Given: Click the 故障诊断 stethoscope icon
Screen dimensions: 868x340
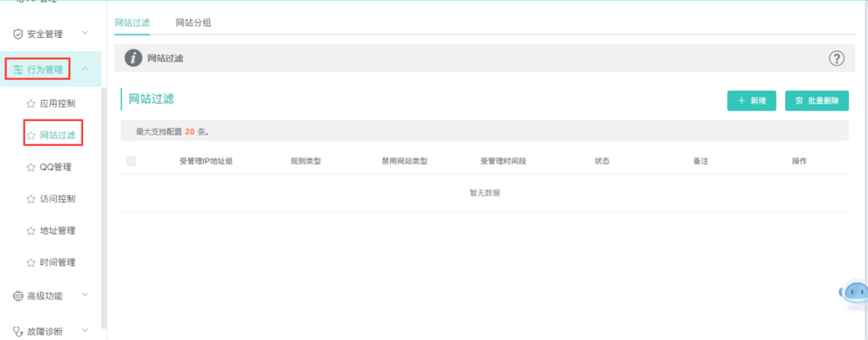Looking at the screenshot, I should click(x=18, y=331).
